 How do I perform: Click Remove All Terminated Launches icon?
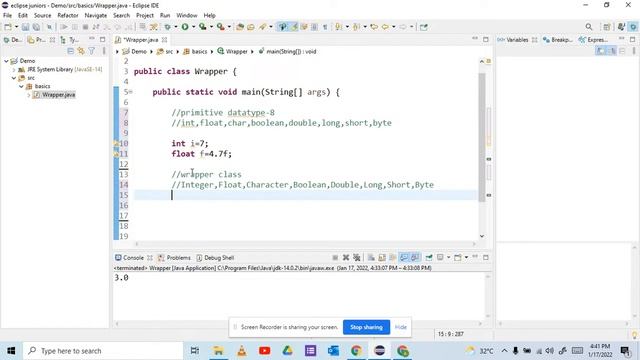coord(357,258)
